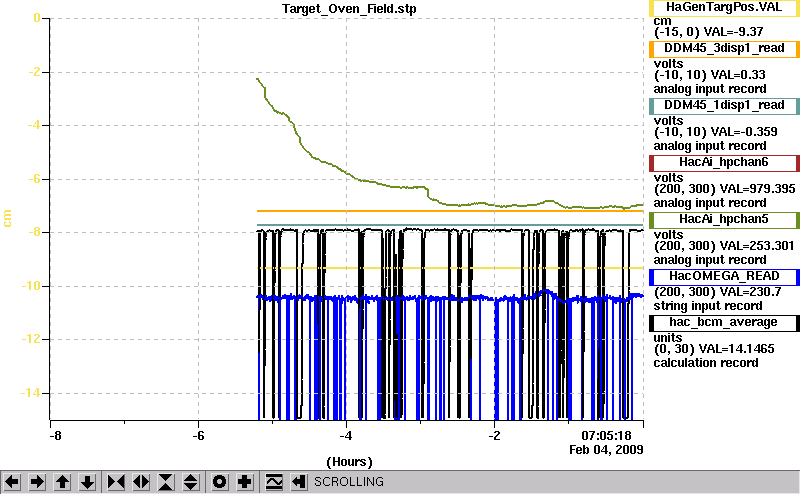Click the VAL=0.33 readout text
This screenshot has height=494, width=800.
point(738,75)
